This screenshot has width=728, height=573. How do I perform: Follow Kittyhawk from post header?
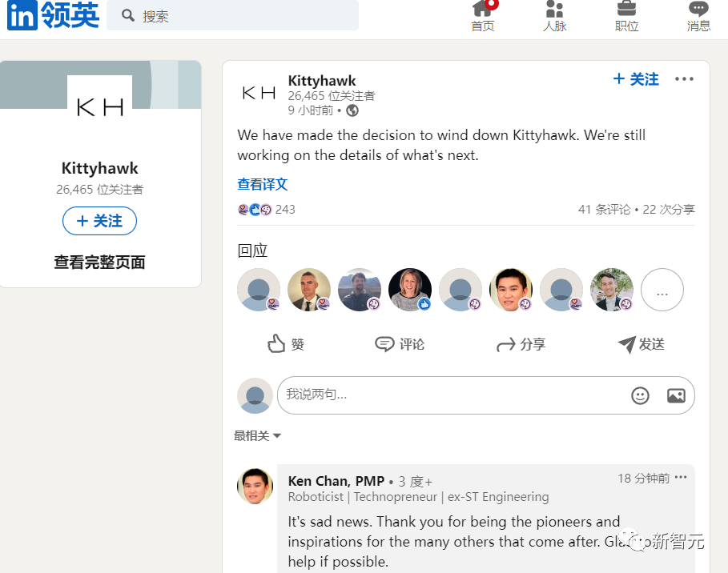pos(636,79)
